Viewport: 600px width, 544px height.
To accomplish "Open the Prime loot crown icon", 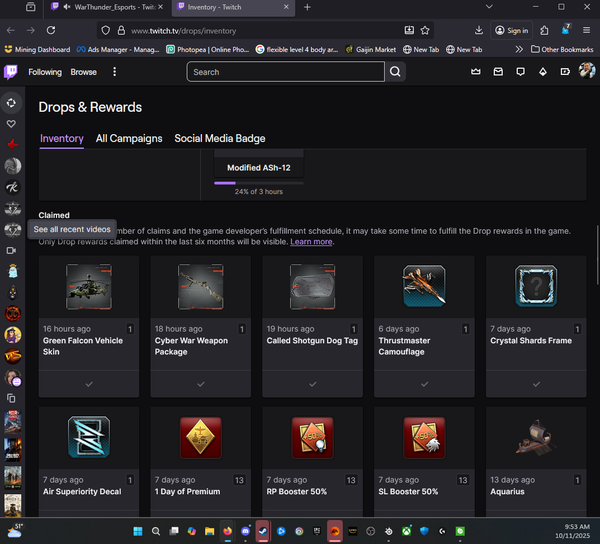I will point(476,72).
